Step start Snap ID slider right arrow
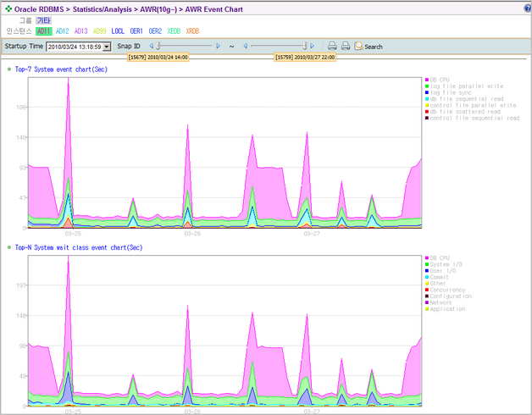The height and width of the screenshot is (415, 532). (x=219, y=46)
